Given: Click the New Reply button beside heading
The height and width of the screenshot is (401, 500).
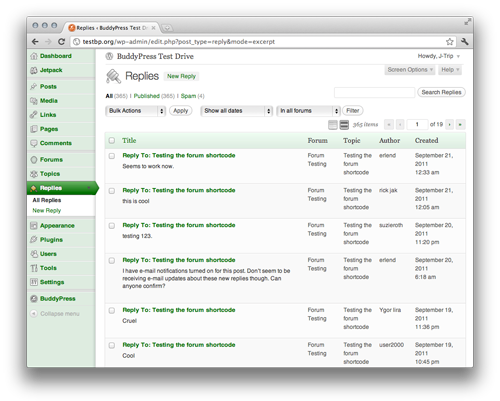Looking at the screenshot, I should pyautogui.click(x=181, y=76).
